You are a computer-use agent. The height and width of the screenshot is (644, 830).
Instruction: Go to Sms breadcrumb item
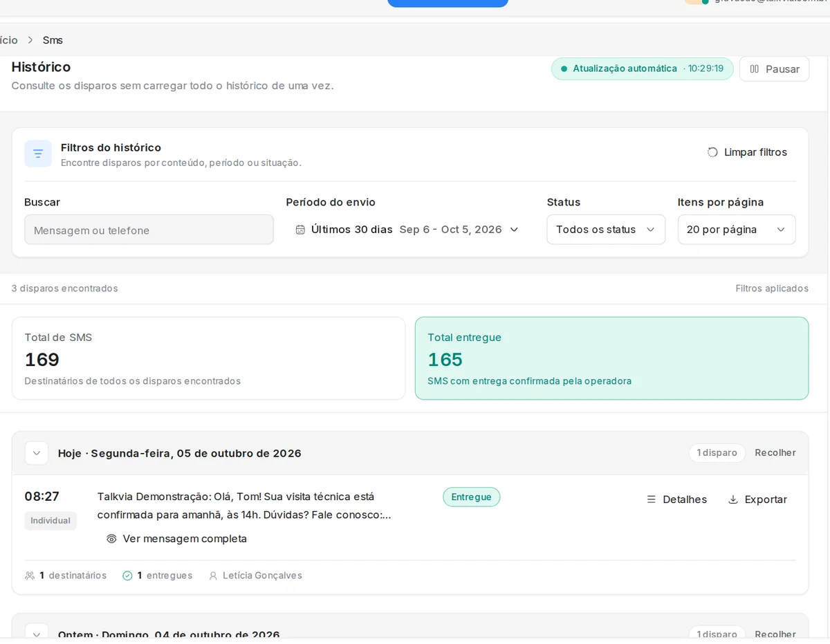pyautogui.click(x=53, y=40)
